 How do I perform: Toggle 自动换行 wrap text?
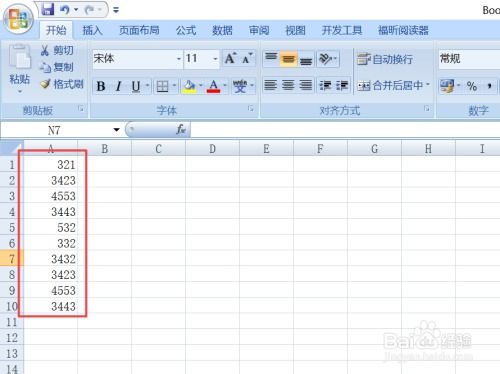click(385, 59)
